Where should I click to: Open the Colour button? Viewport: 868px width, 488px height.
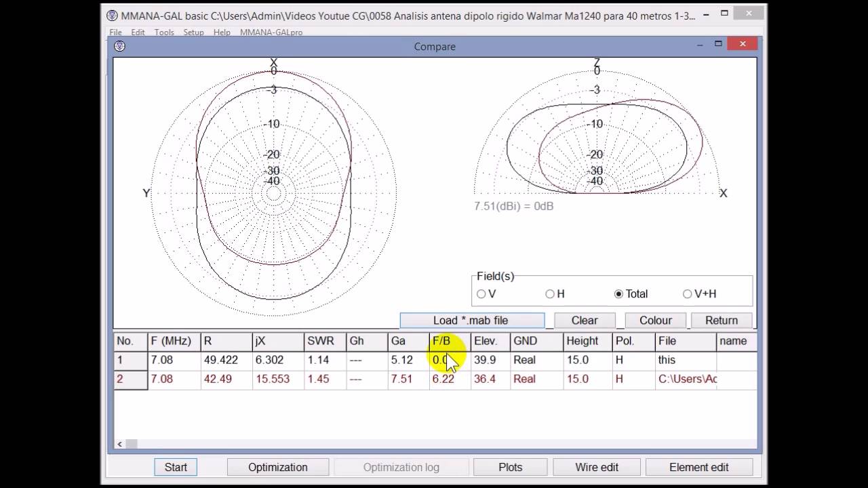click(x=655, y=320)
